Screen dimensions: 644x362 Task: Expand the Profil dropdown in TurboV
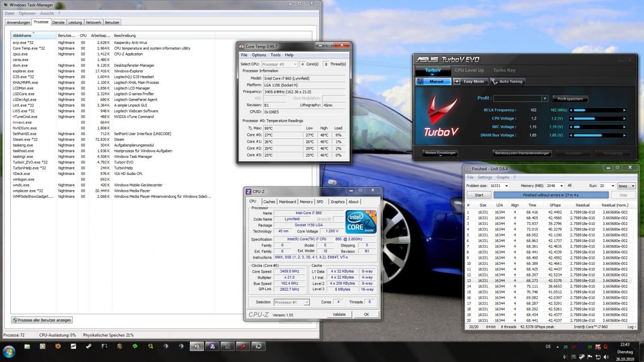click(x=545, y=98)
